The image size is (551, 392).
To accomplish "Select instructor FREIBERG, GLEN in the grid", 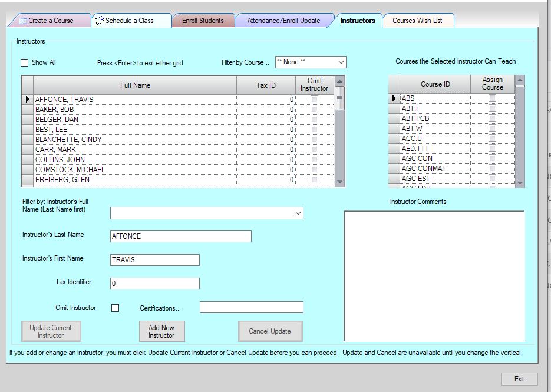I will pos(134,180).
